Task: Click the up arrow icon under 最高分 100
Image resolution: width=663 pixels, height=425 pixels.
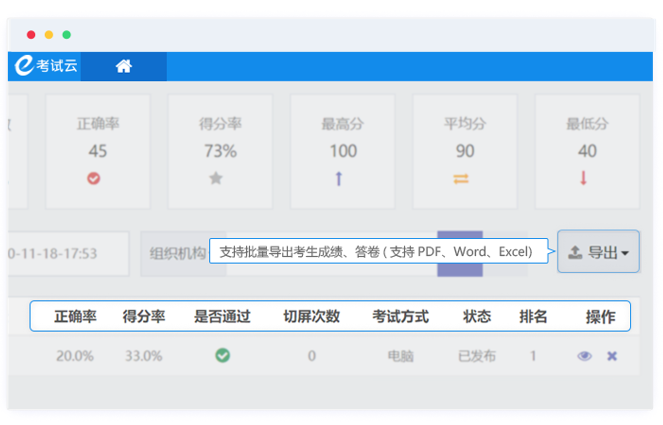Action: click(x=339, y=179)
